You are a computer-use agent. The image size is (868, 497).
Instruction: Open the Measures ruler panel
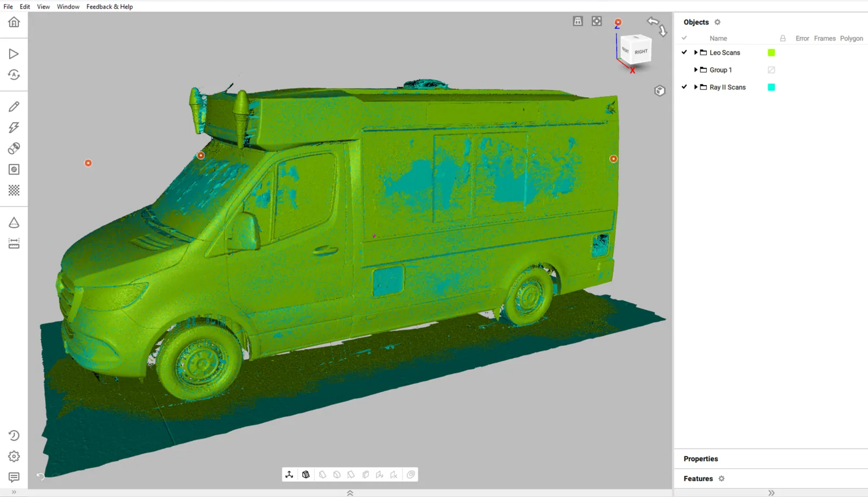pyautogui.click(x=14, y=243)
